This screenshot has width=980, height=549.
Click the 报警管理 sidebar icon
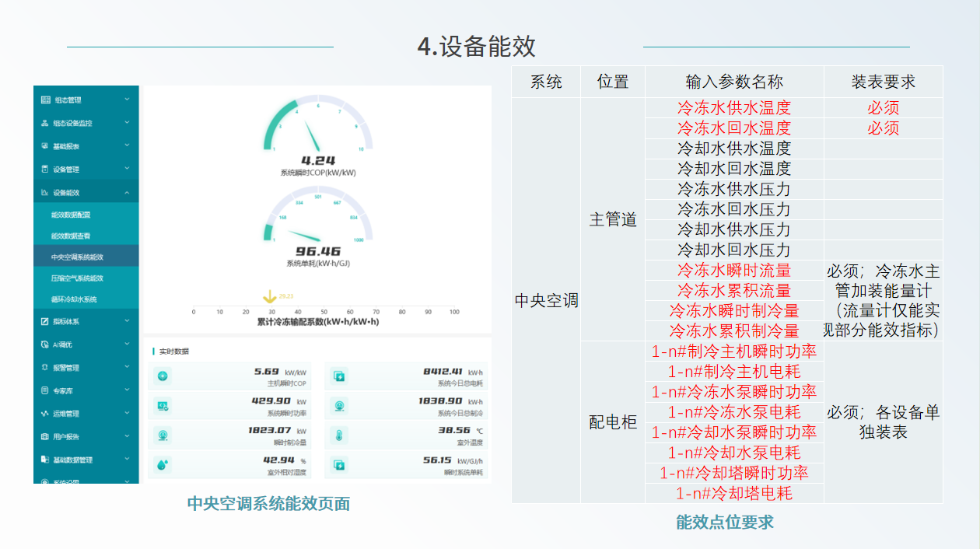(45, 367)
